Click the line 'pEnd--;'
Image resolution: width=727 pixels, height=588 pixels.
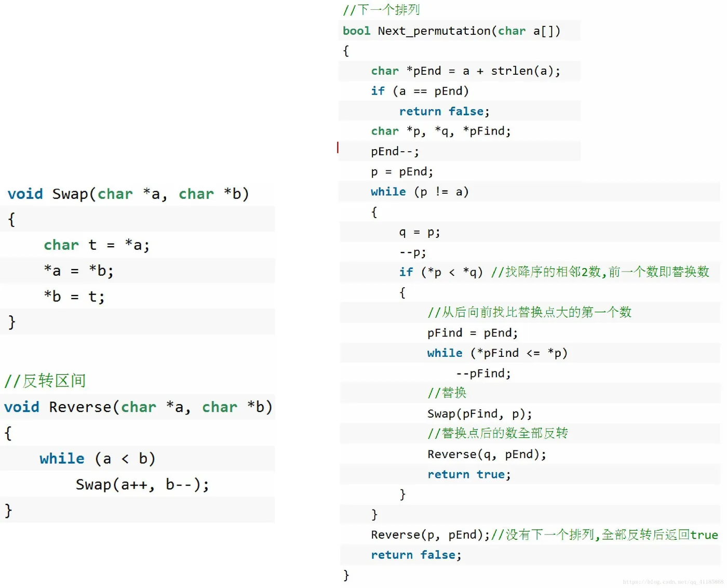395,151
